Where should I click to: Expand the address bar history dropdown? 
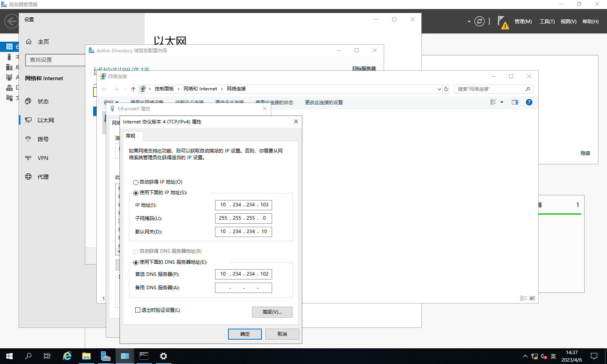tap(439, 89)
